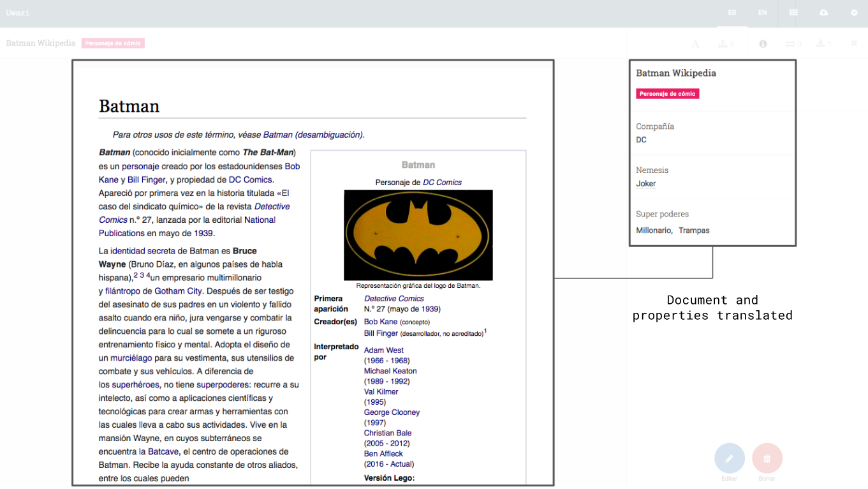Open 'National Publications' link
Image resolution: width=868 pixels, height=489 pixels.
(187, 226)
